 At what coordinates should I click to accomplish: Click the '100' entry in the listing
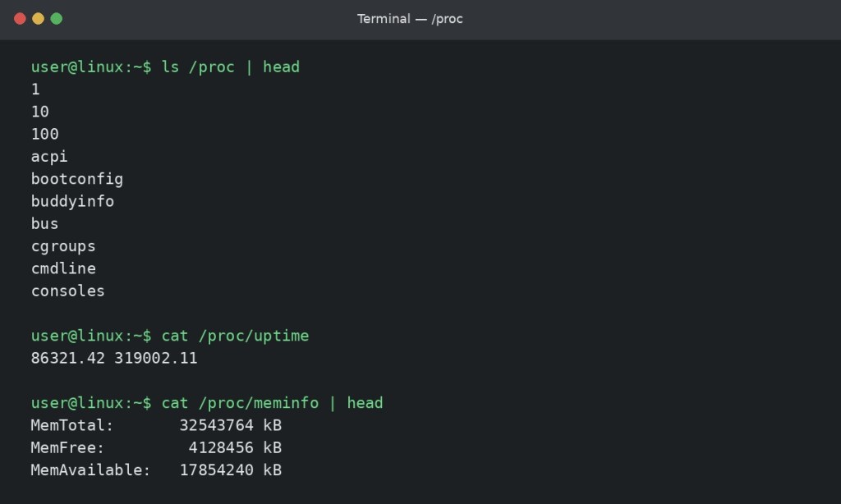pyautogui.click(x=45, y=134)
